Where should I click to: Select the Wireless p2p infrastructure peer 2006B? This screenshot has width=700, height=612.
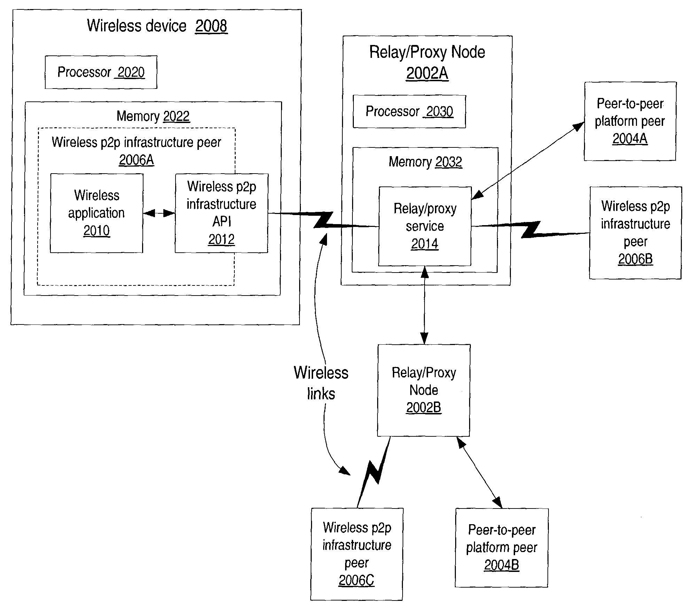tap(642, 221)
